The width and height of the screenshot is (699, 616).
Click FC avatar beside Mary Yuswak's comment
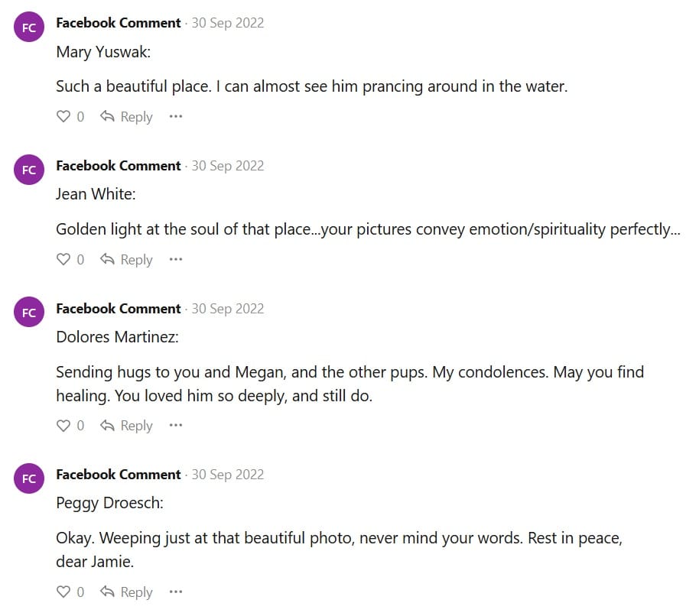click(29, 28)
